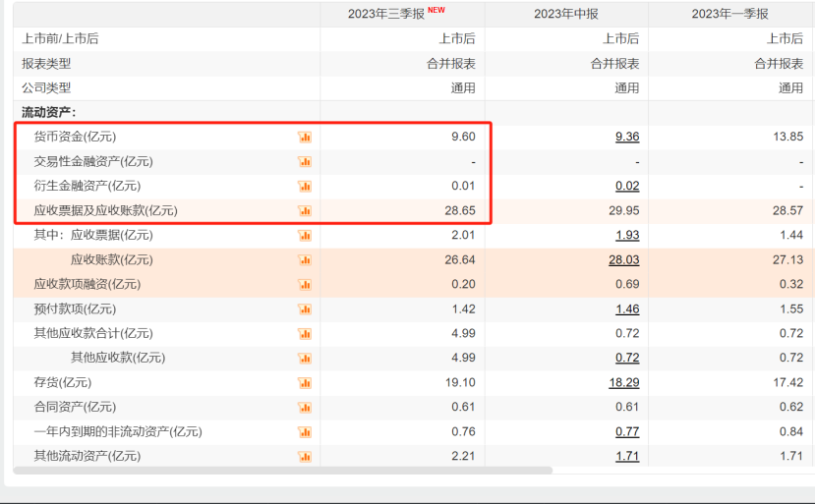Click the 9.60 货币资金 third-quarter value
The image size is (816, 504).
pyautogui.click(x=463, y=137)
